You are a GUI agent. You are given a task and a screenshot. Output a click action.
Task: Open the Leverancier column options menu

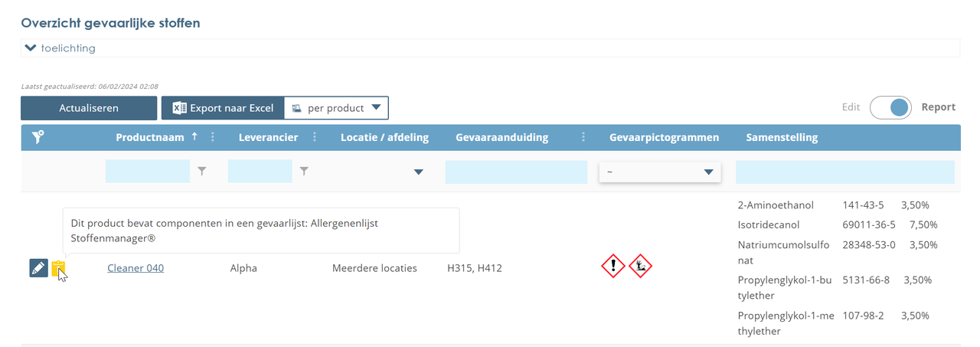[315, 138]
